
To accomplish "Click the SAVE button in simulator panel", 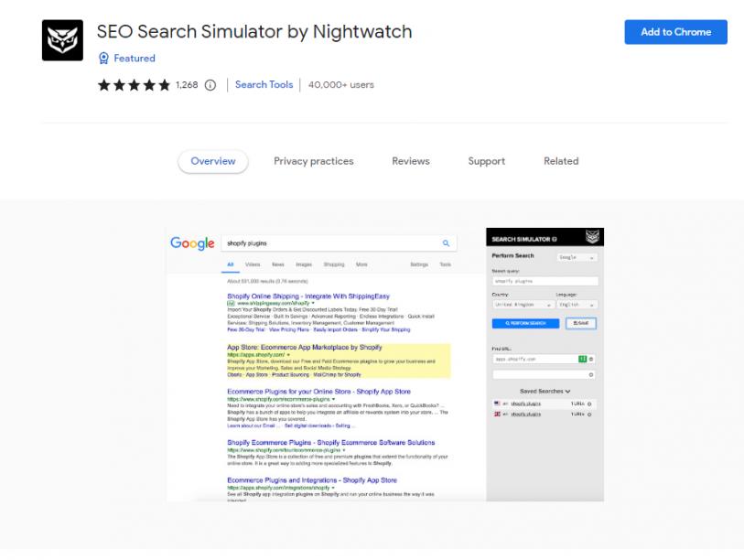I will click(581, 323).
